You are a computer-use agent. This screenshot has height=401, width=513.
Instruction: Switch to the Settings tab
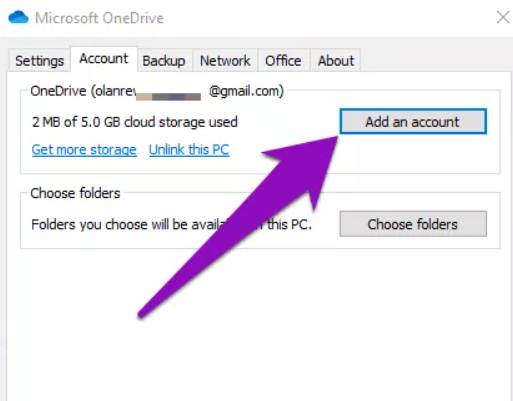point(40,60)
